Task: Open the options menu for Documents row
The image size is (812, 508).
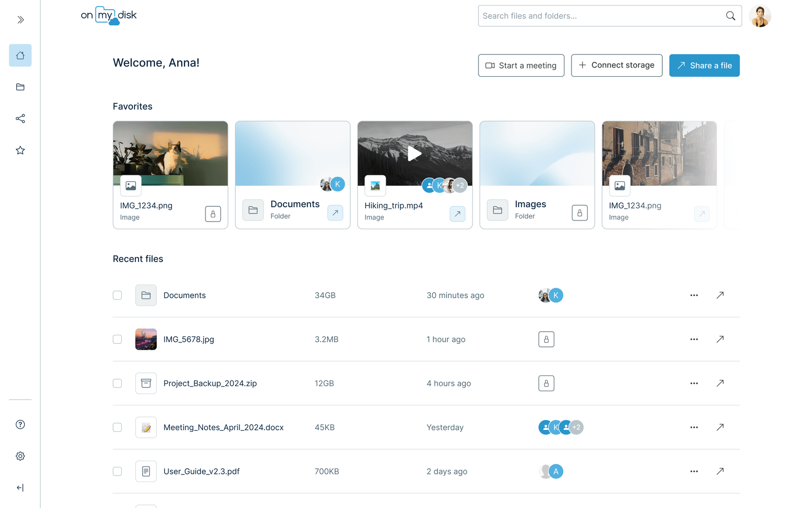Action: tap(694, 295)
